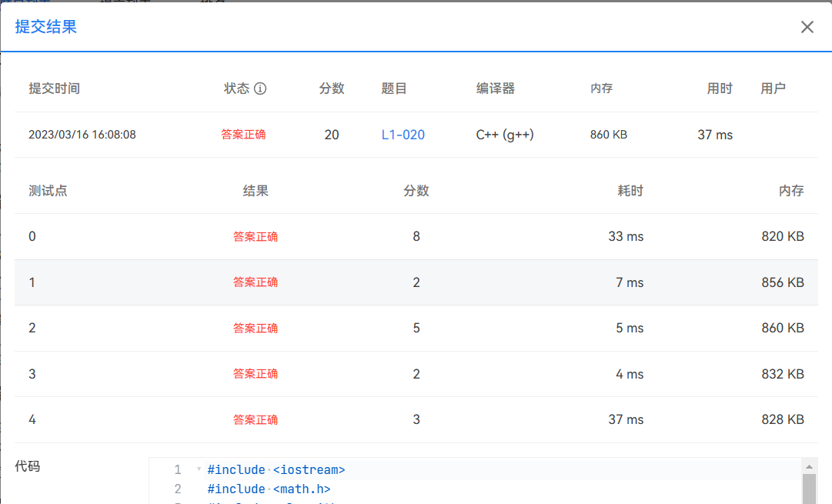832x504 pixels.
Task: Click the 测试点 column header
Action: [x=48, y=190]
